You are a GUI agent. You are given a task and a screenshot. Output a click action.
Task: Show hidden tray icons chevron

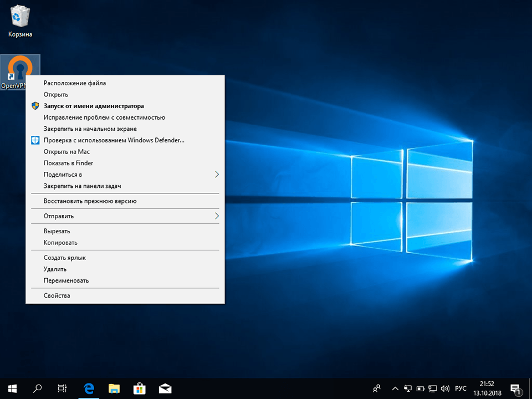(x=395, y=389)
